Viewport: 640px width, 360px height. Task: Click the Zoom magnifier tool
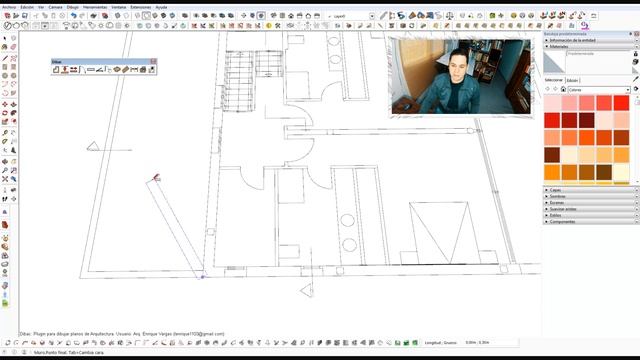5,170
